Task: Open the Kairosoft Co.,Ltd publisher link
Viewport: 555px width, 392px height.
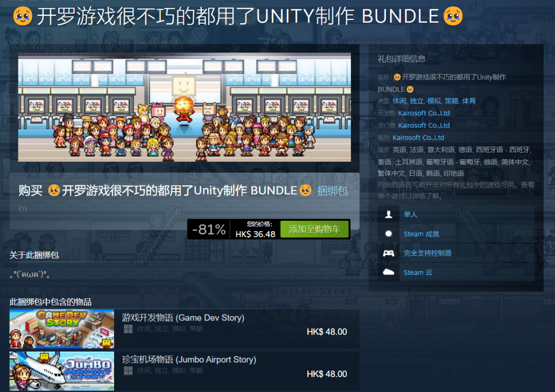Action: coord(423,125)
